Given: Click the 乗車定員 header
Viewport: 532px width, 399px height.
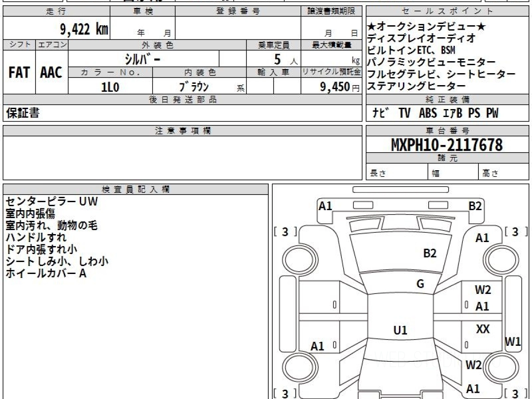Looking at the screenshot, I should tap(274, 45).
